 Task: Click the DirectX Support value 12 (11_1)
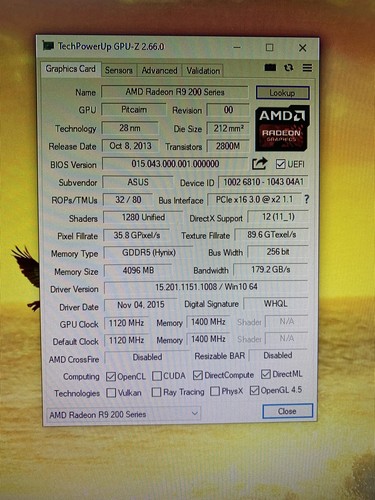point(278,217)
